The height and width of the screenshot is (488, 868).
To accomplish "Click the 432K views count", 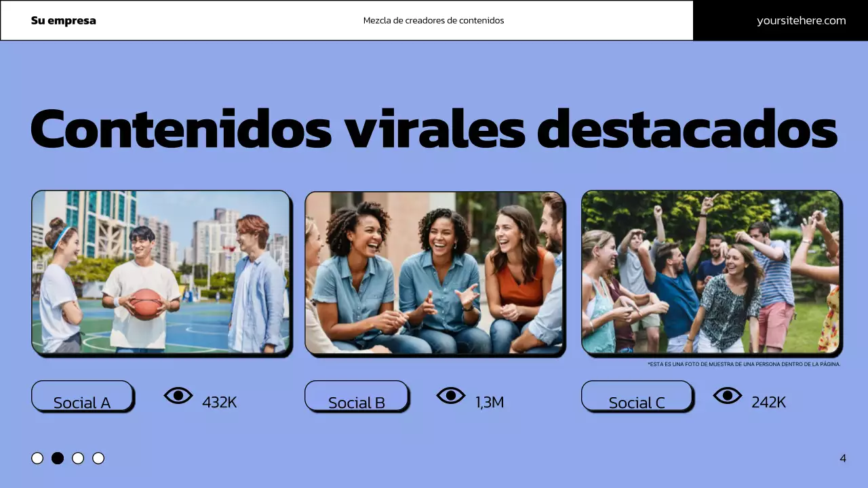I will [218, 403].
